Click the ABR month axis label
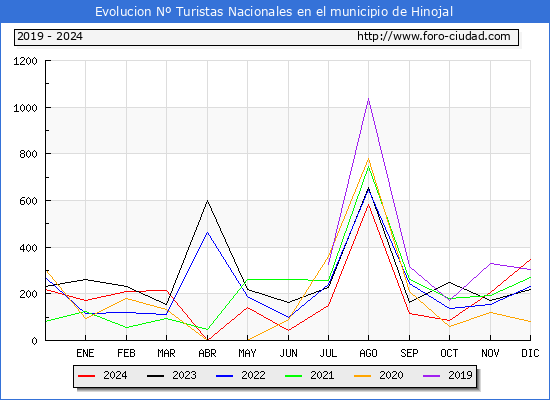Image resolution: width=550 pixels, height=400 pixels. (207, 353)
